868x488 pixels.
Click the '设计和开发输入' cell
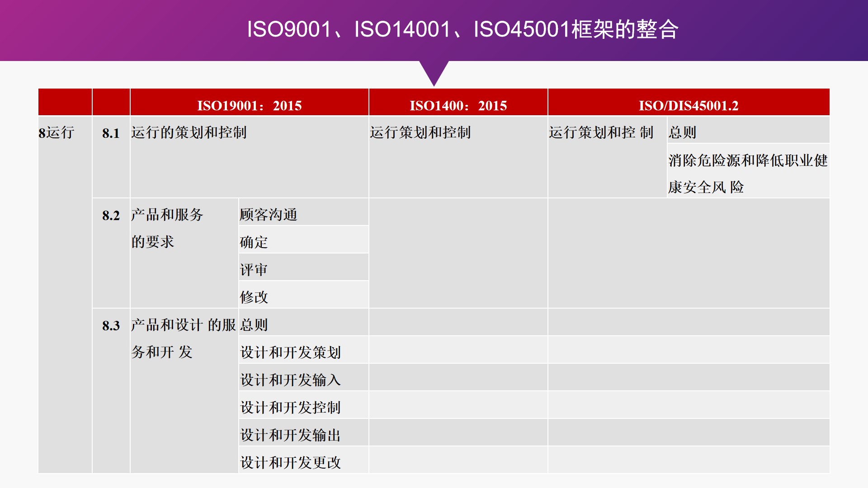point(304,377)
